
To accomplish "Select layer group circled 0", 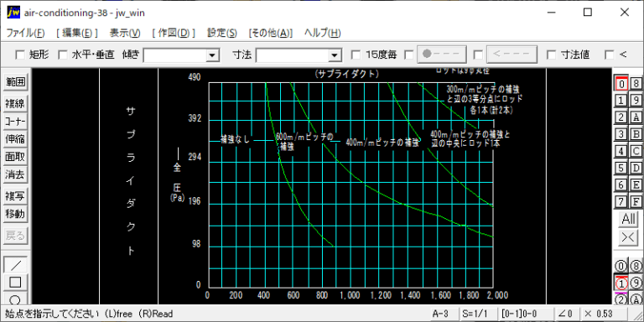I will (621, 266).
